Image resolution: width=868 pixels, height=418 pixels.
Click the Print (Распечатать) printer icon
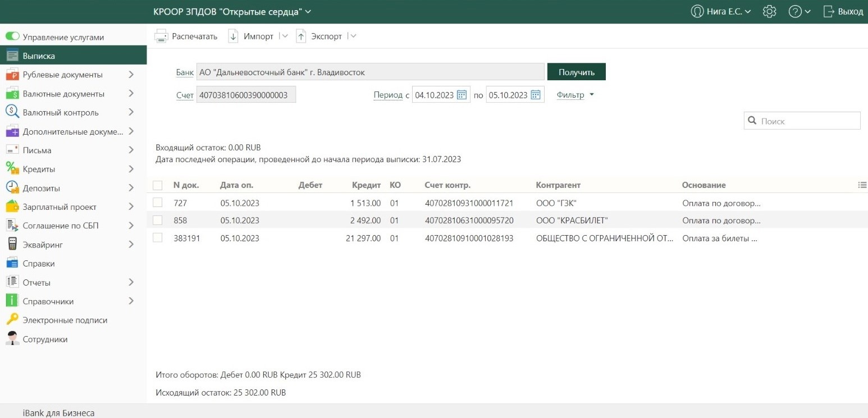point(161,36)
